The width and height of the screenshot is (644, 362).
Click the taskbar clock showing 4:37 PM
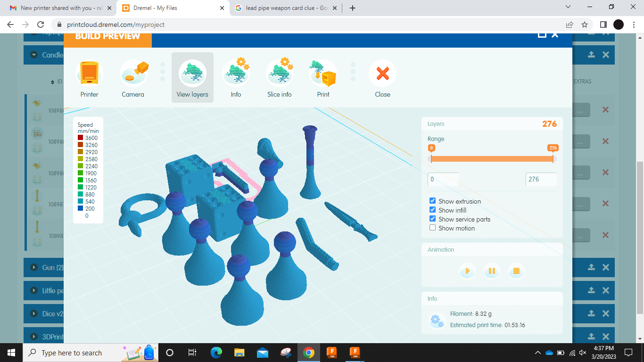click(x=603, y=352)
